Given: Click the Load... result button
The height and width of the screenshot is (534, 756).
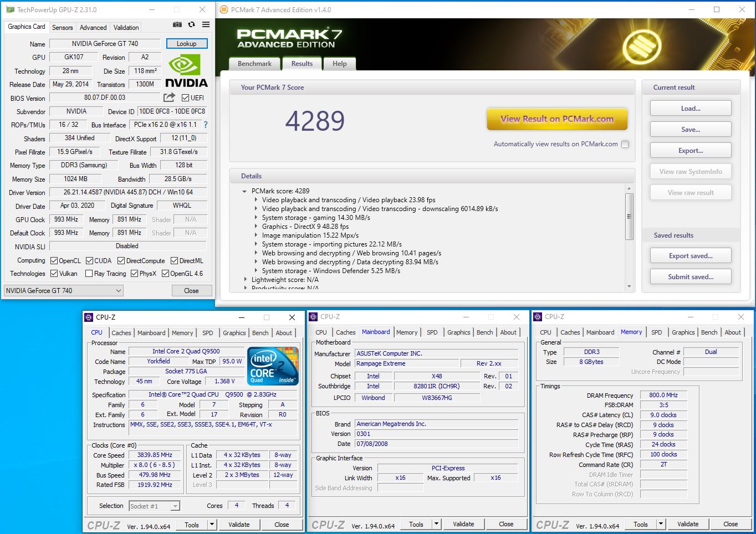Looking at the screenshot, I should tap(691, 108).
